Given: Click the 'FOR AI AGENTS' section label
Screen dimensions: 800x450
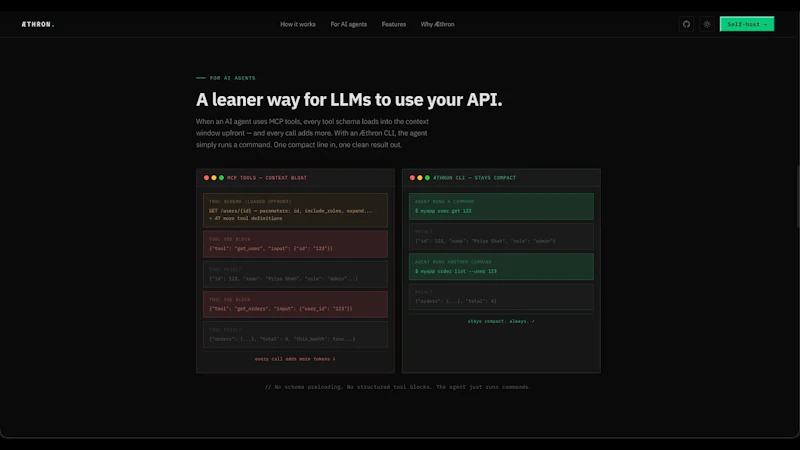Looking at the screenshot, I should click(233, 78).
